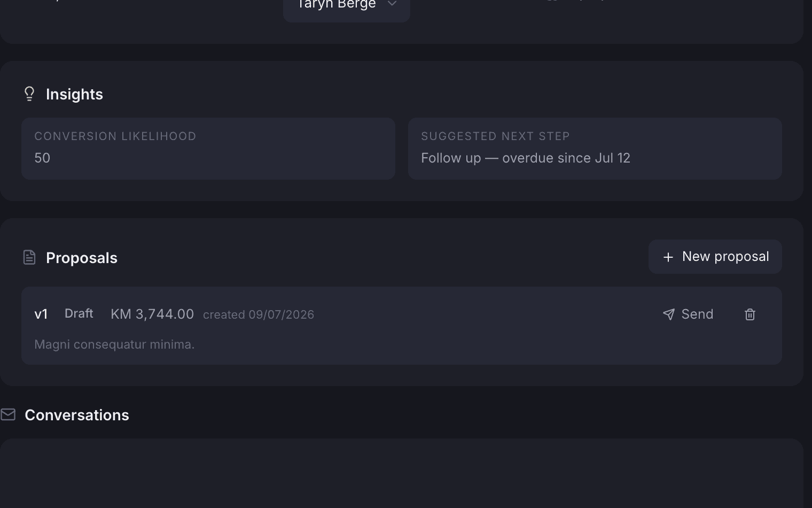Select the Draft status badge

tap(79, 313)
